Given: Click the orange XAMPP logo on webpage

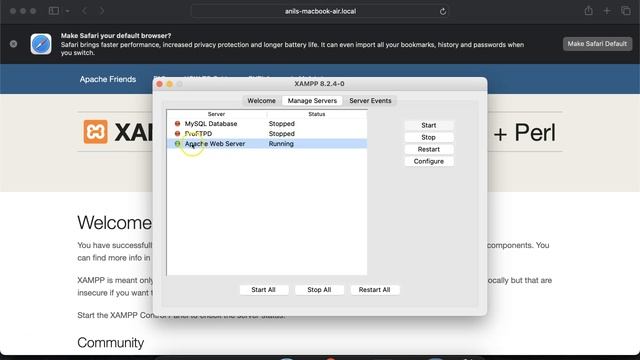Looking at the screenshot, I should (96, 131).
